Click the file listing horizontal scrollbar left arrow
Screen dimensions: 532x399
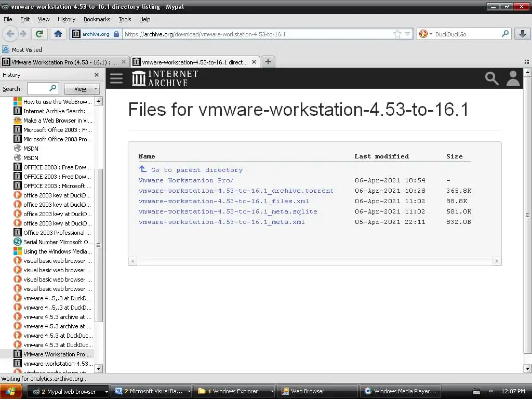tap(132, 261)
